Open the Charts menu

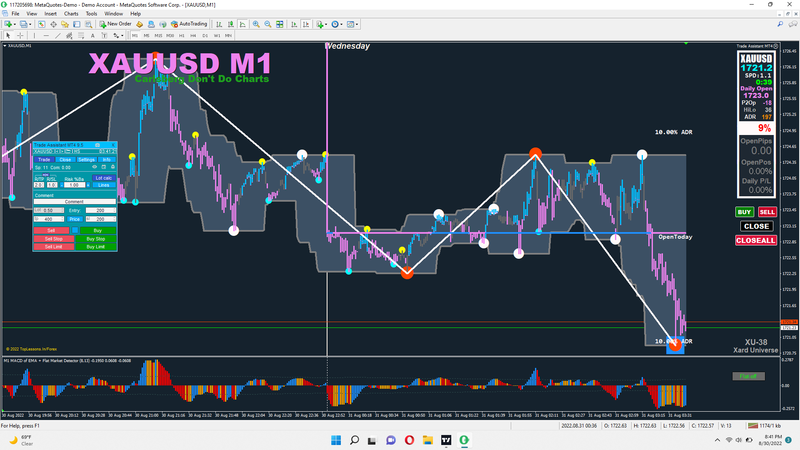71,14
